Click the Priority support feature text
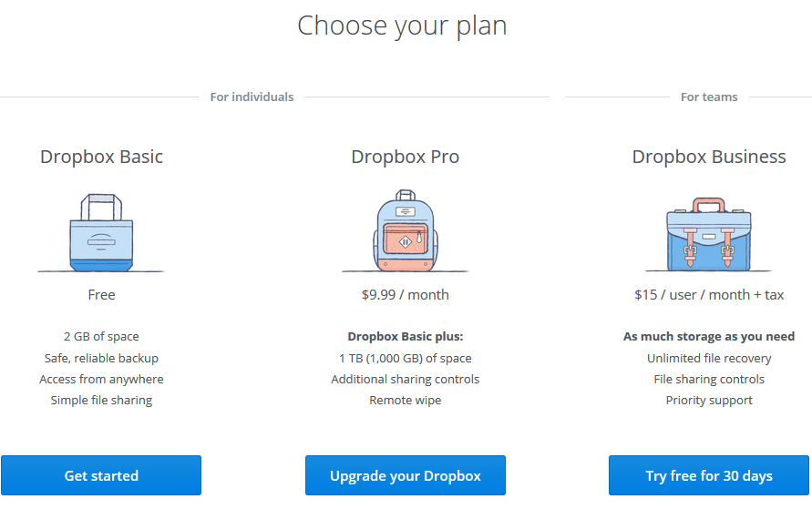Viewport: 812px width, 509px height. click(x=709, y=401)
